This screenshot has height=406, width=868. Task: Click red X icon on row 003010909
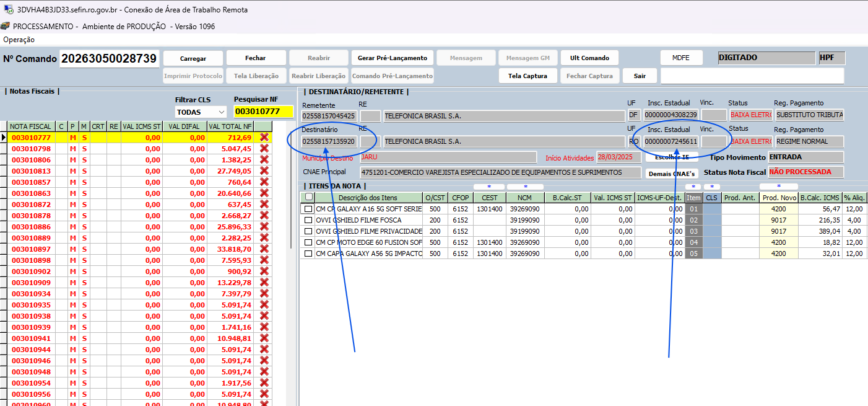point(264,283)
